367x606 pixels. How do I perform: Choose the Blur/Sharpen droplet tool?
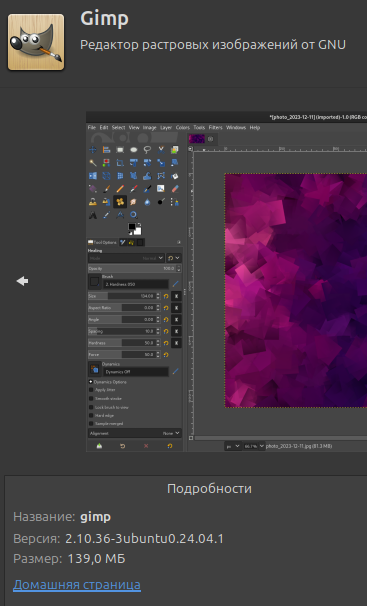point(147,202)
